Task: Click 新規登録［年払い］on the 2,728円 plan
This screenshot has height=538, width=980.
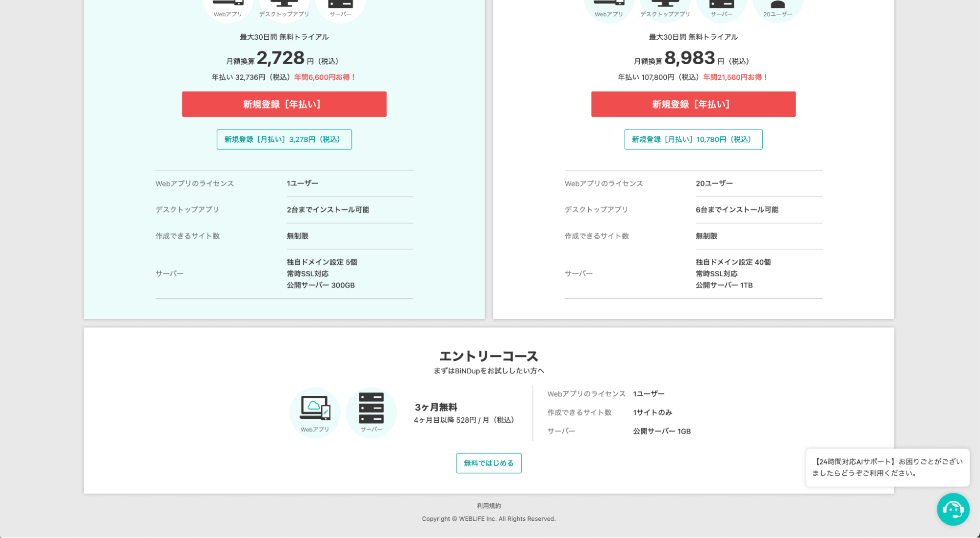Action: tap(284, 104)
